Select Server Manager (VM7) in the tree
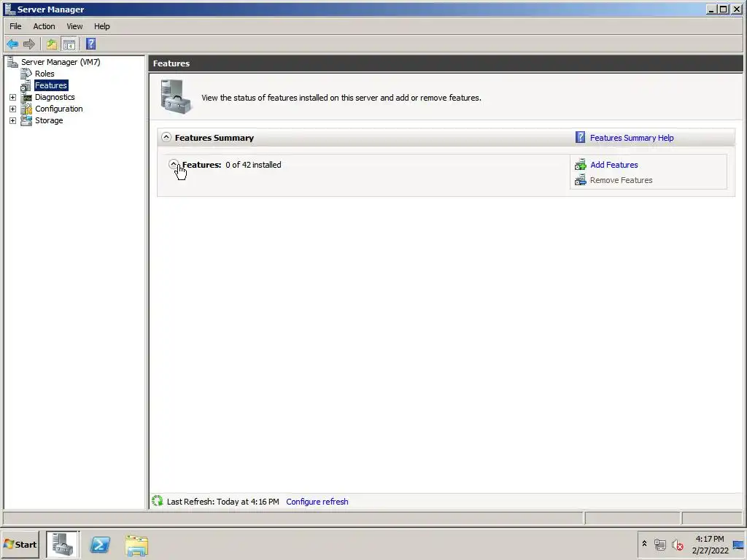 coord(61,62)
